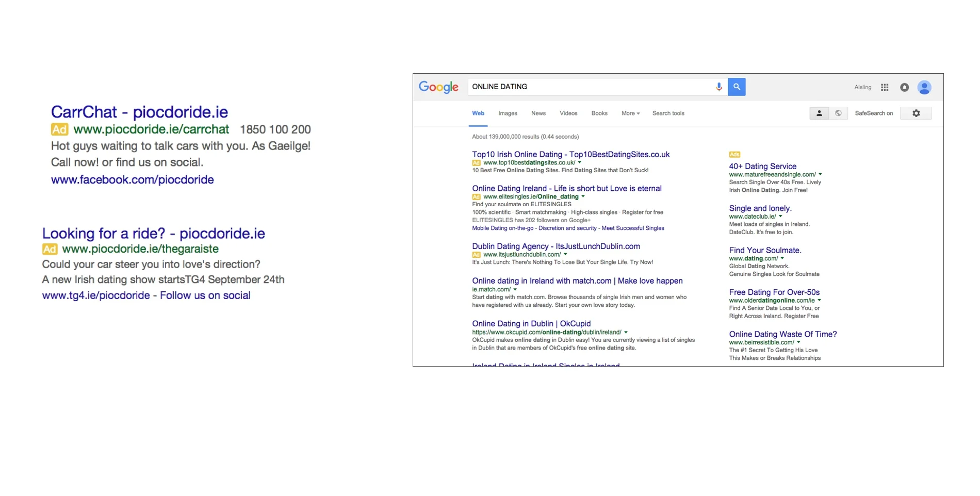Open the Single and lonely ad
Screen dimensions: 980x496
click(760, 208)
